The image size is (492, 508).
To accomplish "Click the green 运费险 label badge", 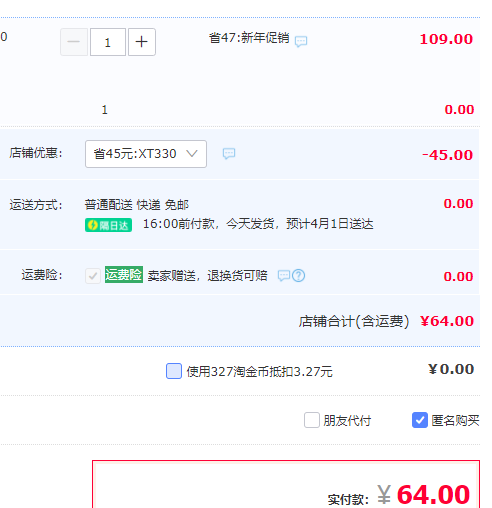I will click(124, 275).
